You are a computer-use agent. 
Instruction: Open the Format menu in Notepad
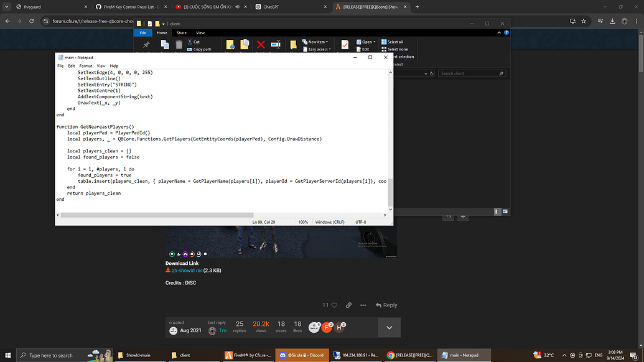pos(86,65)
